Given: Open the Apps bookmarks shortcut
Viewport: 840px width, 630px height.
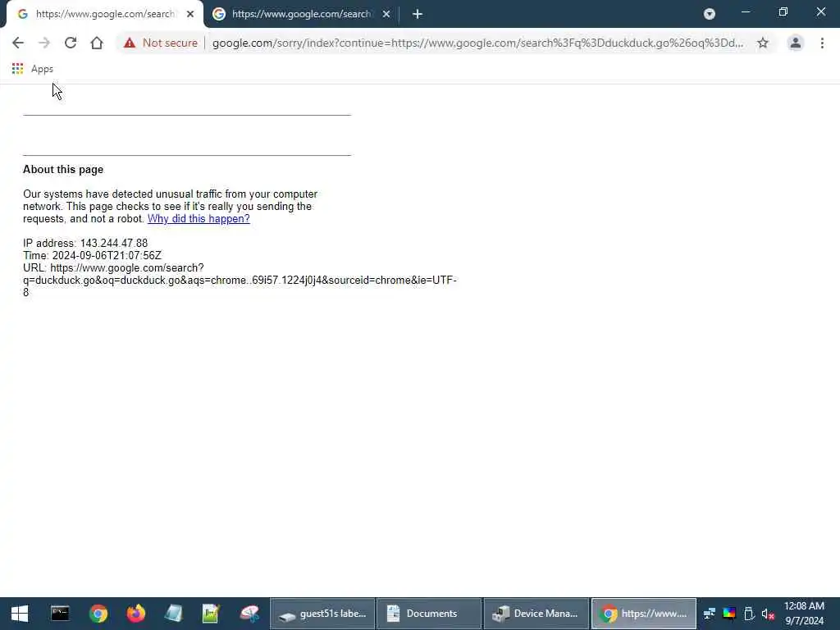Looking at the screenshot, I should (x=33, y=69).
